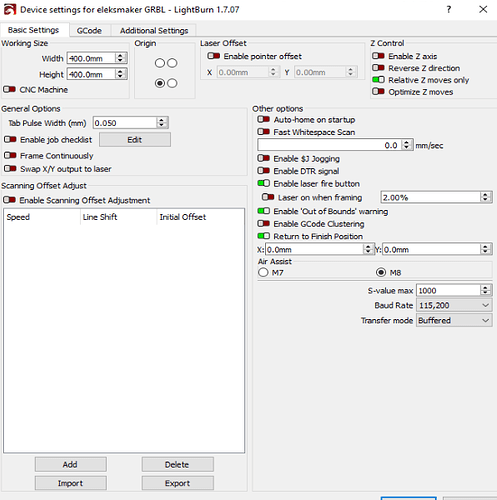Click the whitespace scan mm/sec stepper
497x500 pixels.
407,145
